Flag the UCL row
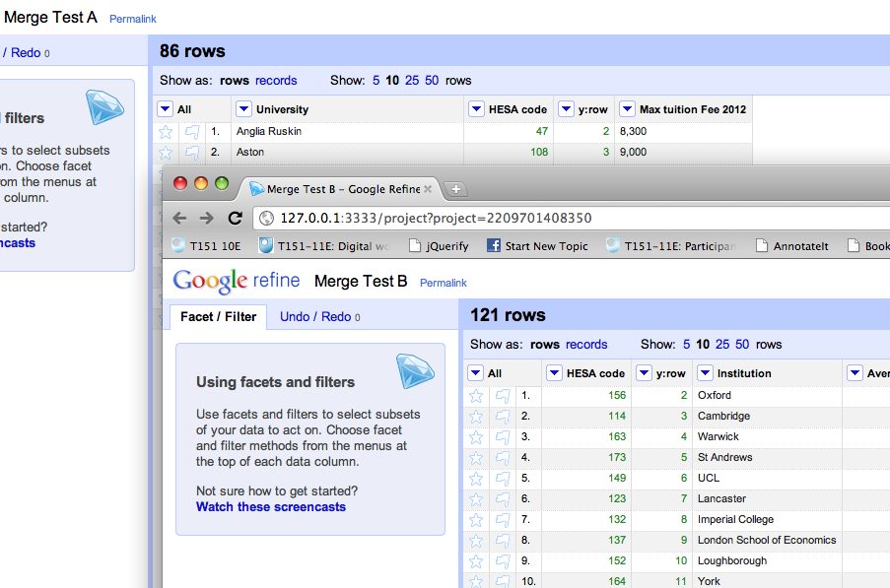The image size is (890, 588). coord(503,479)
